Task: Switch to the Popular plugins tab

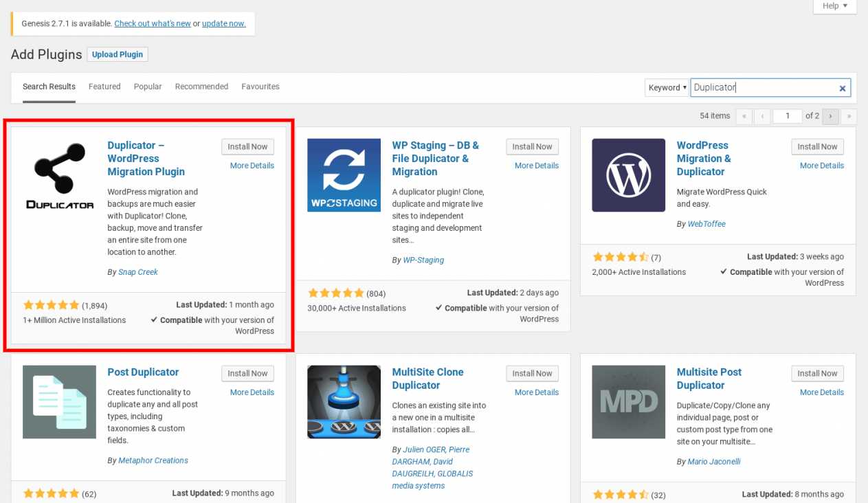Action: coord(147,87)
